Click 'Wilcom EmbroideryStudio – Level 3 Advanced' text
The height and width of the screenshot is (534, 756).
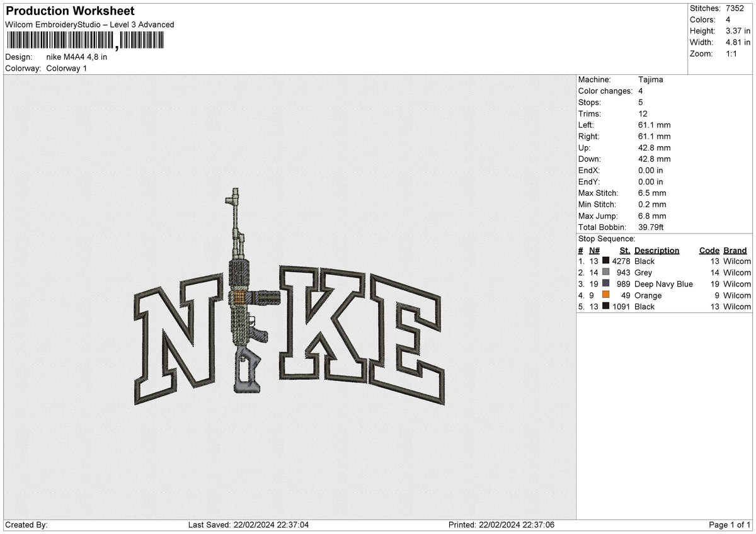click(x=89, y=25)
